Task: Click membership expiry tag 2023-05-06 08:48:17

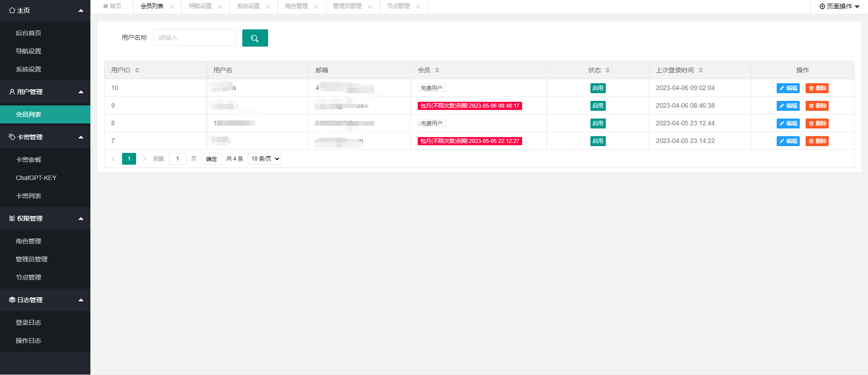Action: [470, 106]
